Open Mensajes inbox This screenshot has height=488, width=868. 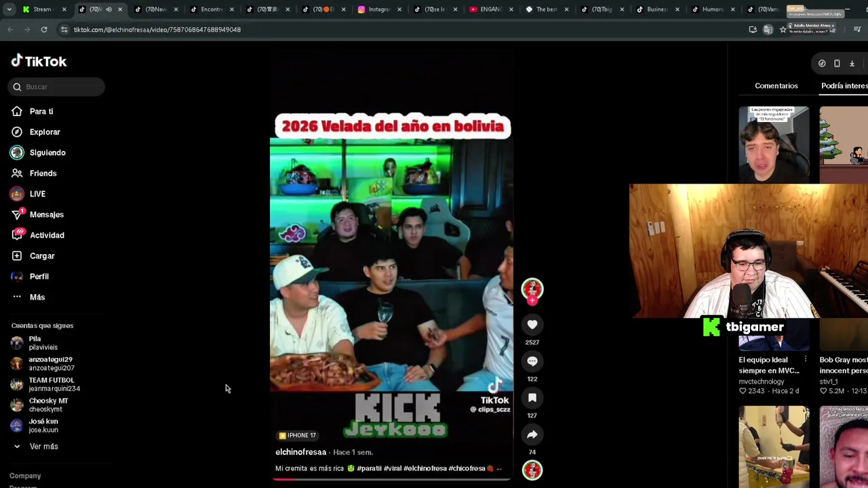[37, 214]
